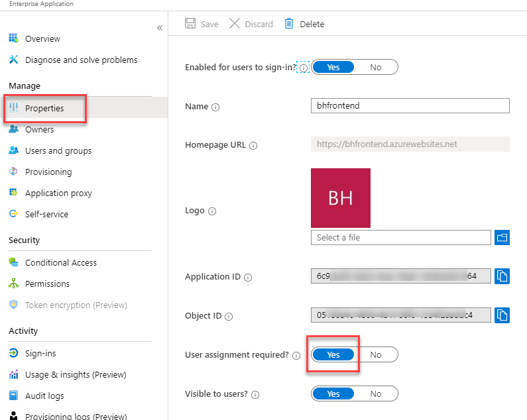Open the Application proxy menu item
Image resolution: width=527 pixels, height=420 pixels.
pos(58,193)
